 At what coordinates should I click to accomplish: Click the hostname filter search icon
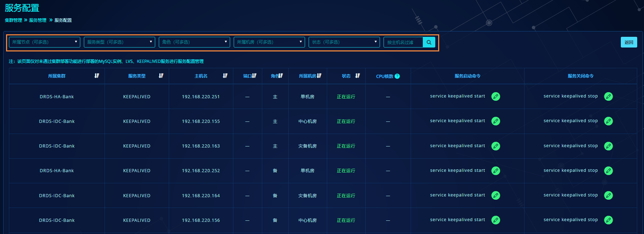[429, 42]
